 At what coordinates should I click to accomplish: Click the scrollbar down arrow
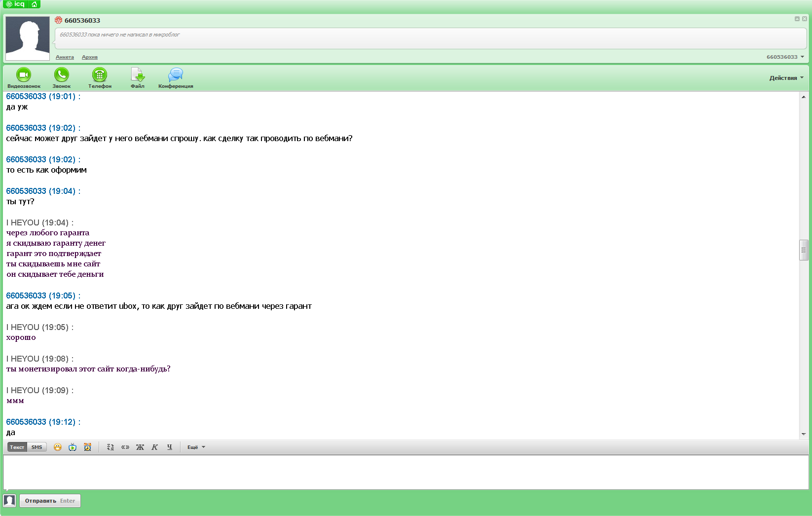click(804, 434)
